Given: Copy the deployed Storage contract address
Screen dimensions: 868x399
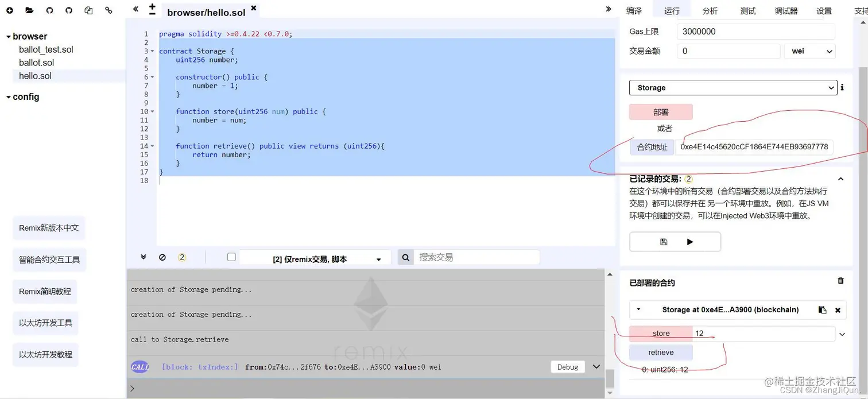Looking at the screenshot, I should point(822,310).
